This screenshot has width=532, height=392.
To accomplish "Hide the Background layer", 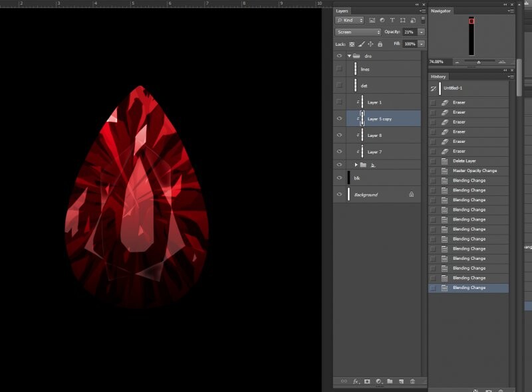I will pos(339,195).
